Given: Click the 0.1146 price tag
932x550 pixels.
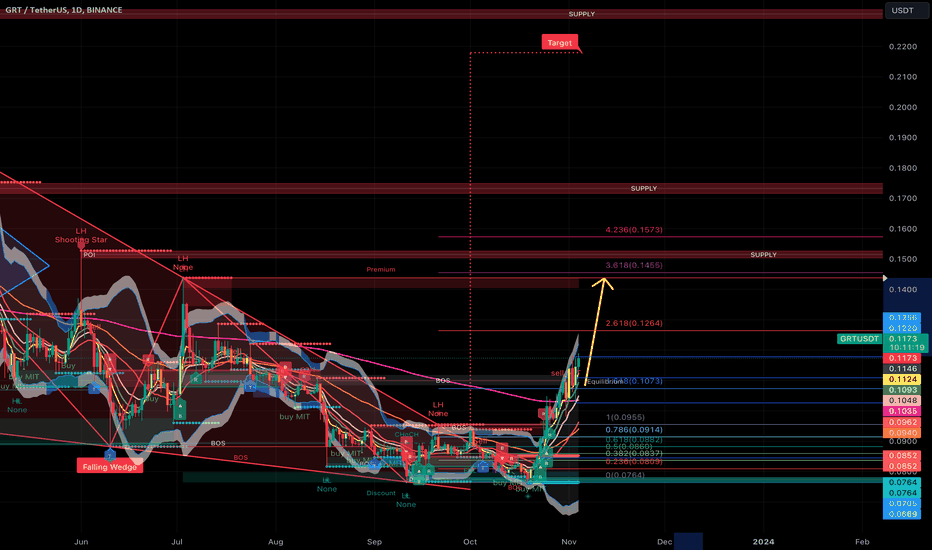Looking at the screenshot, I should tap(902, 369).
